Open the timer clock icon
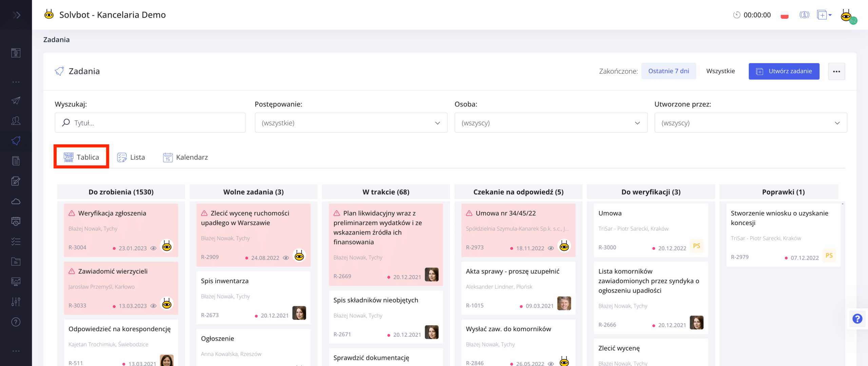The width and height of the screenshot is (868, 366). [736, 15]
